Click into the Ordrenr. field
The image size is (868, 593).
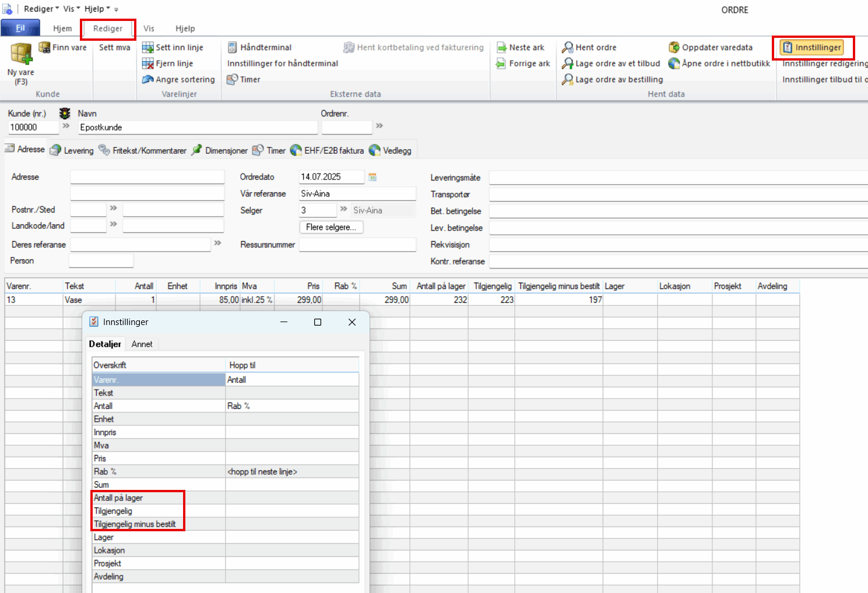pyautogui.click(x=346, y=127)
